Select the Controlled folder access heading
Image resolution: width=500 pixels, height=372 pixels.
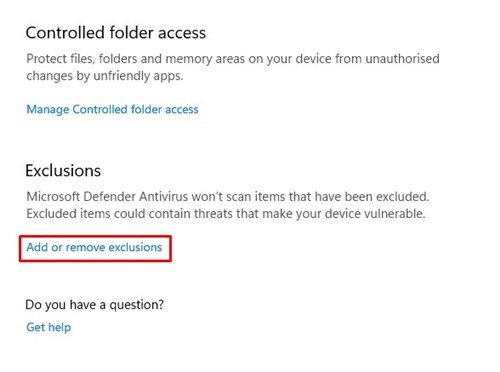[x=116, y=33]
